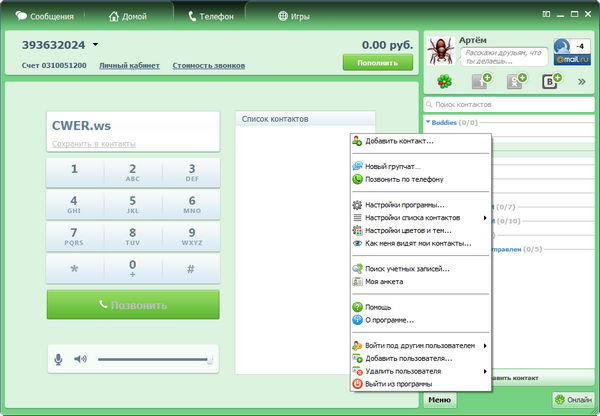The width and height of the screenshot is (600, 416).
Task: Collapse the Buddies group
Action: [x=428, y=122]
